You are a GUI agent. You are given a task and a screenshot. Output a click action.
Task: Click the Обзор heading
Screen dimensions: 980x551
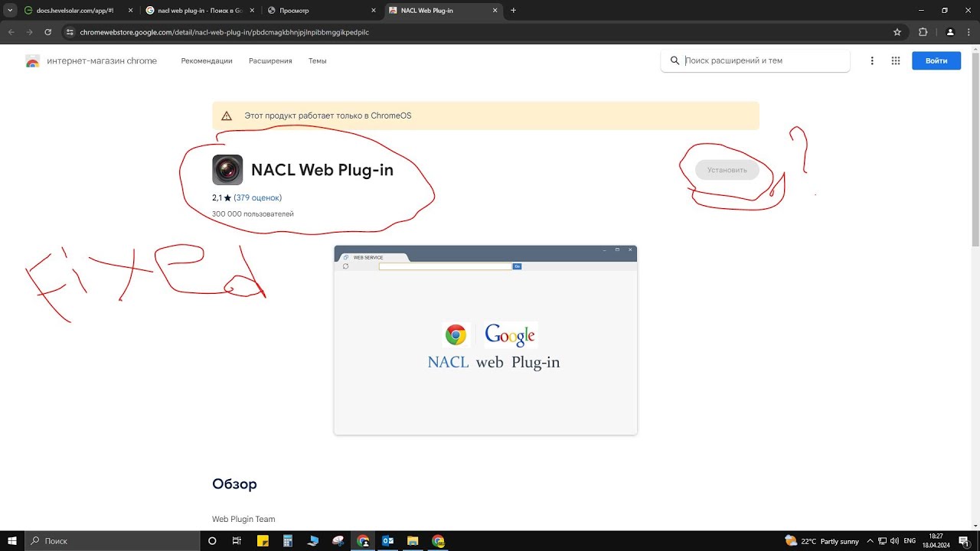(234, 484)
